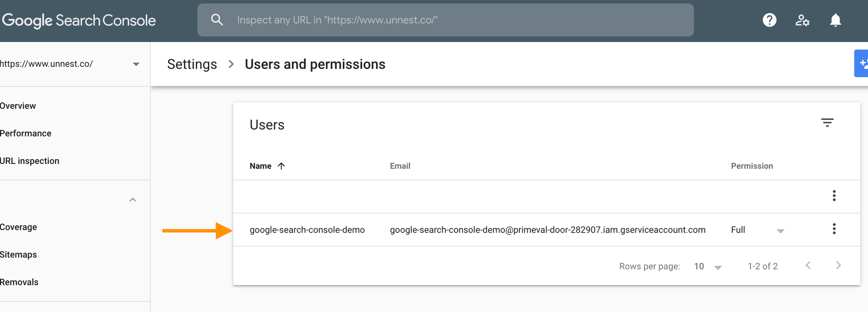
Task: Go to previous page of users
Action: (x=808, y=265)
